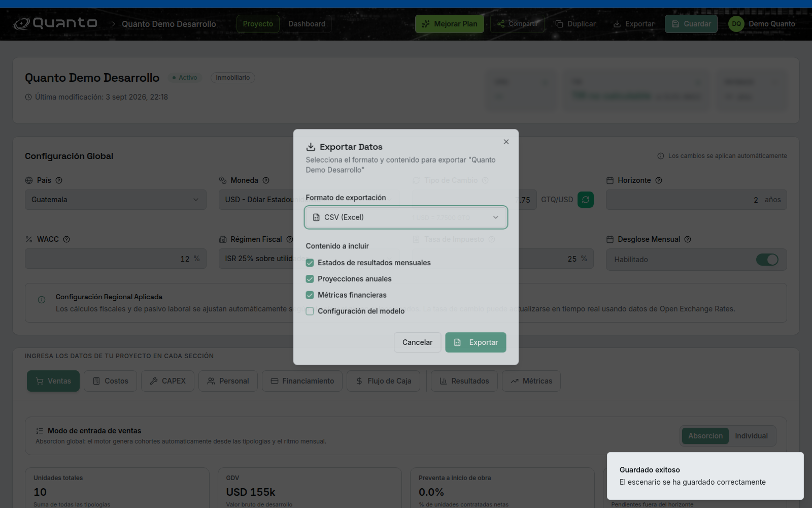This screenshot has width=812, height=508.
Task: Click the WACC percentage input field
Action: (116, 259)
